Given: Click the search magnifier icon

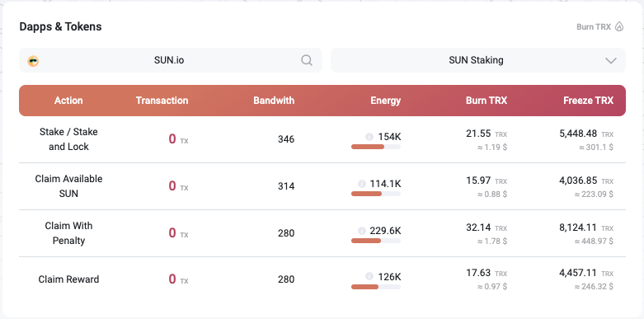Looking at the screenshot, I should click(x=307, y=60).
